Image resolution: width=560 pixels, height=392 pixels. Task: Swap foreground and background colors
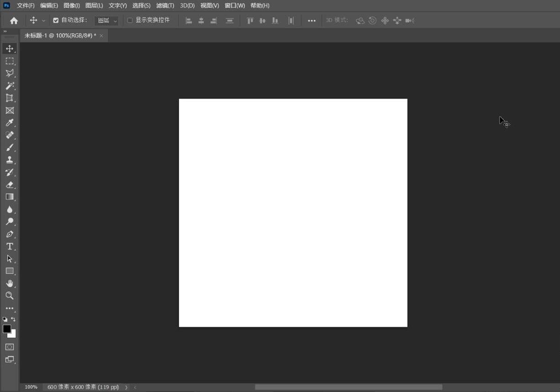(x=12, y=319)
